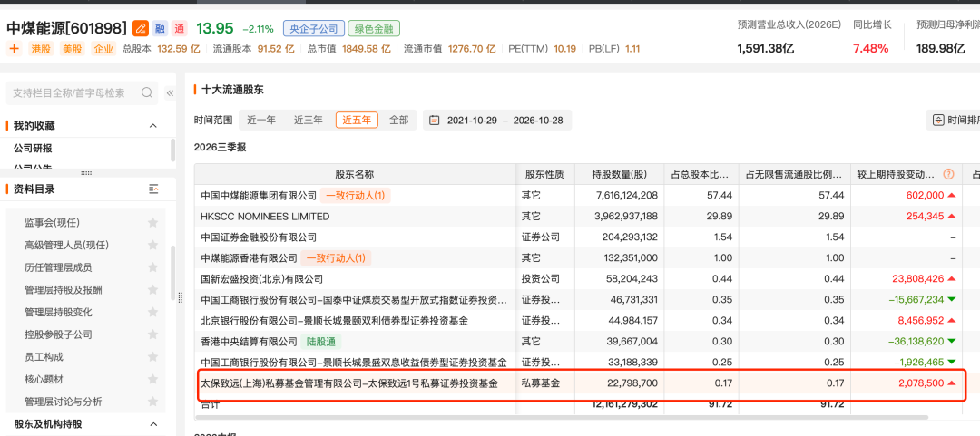Click the 央企子公司 tag

tap(314, 29)
